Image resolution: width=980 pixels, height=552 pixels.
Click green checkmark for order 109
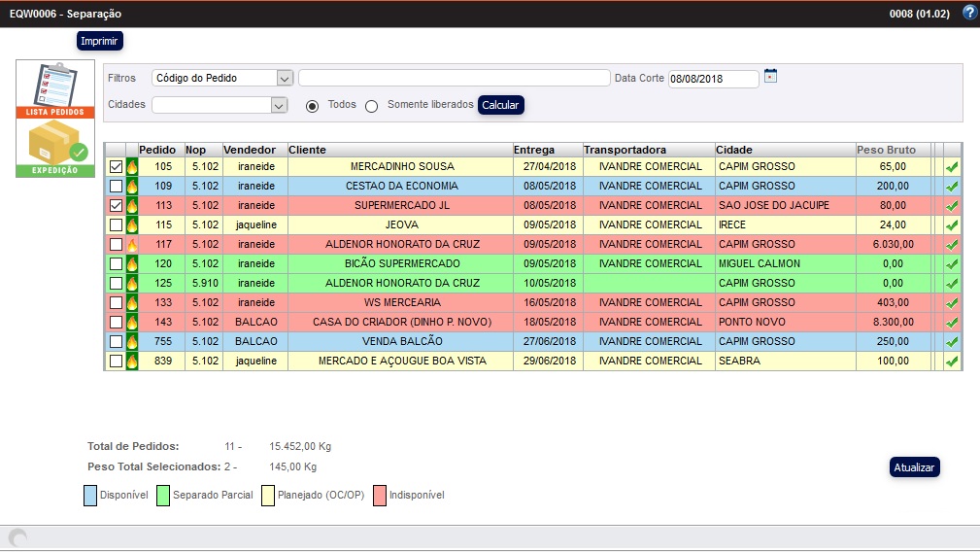click(x=952, y=187)
